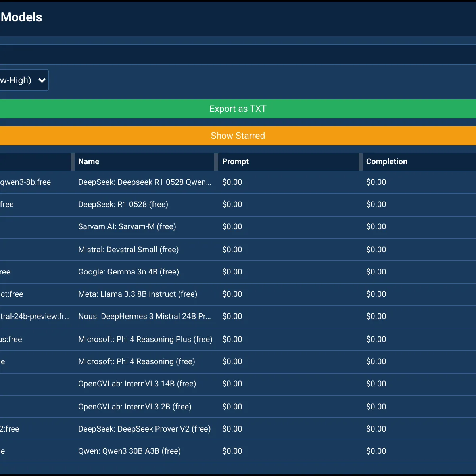Click the '2:free' ID in DeepSeek Prover V2 row
Screen dimensions: 476x476
[10, 429]
